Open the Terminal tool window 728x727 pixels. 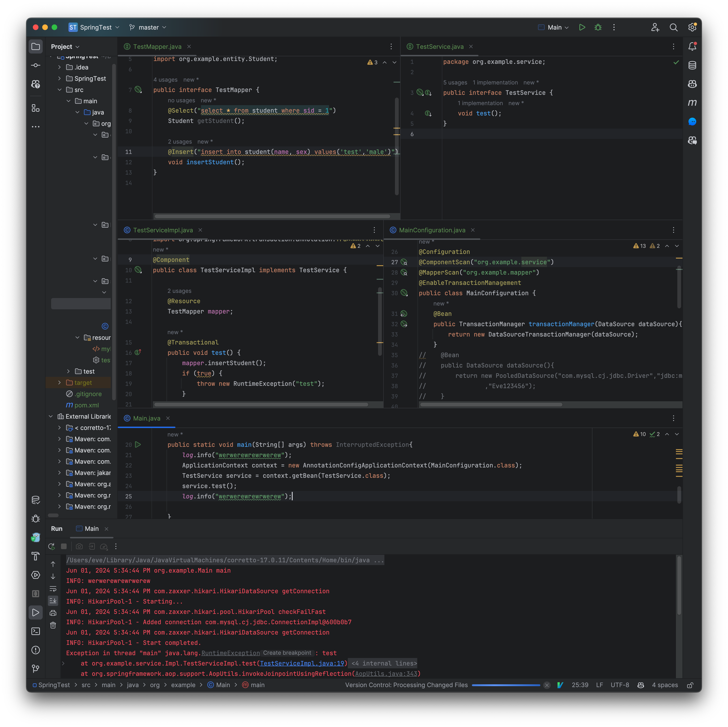(x=36, y=631)
